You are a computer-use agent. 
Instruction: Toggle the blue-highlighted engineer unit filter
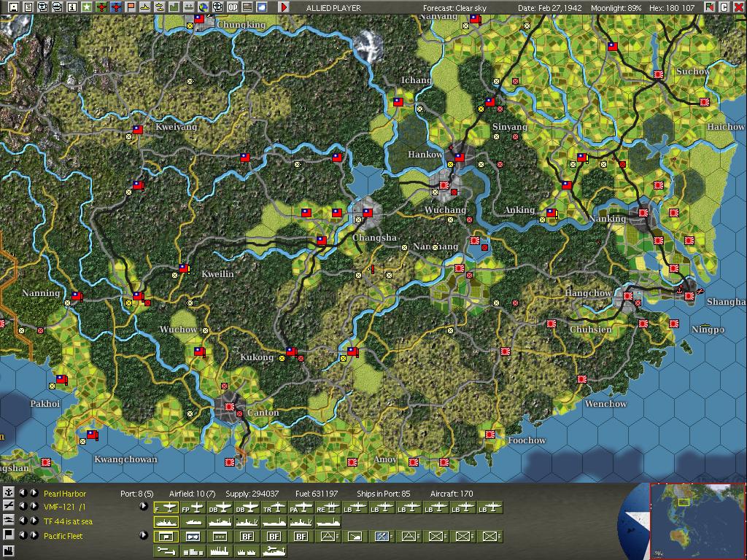382,537
